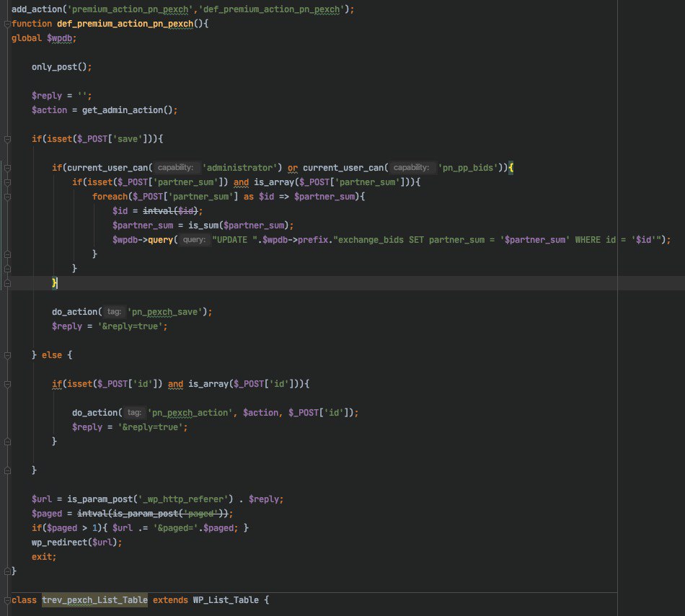Click get_admin_action() function call
This screenshot has width=685, height=616.
pos(128,110)
